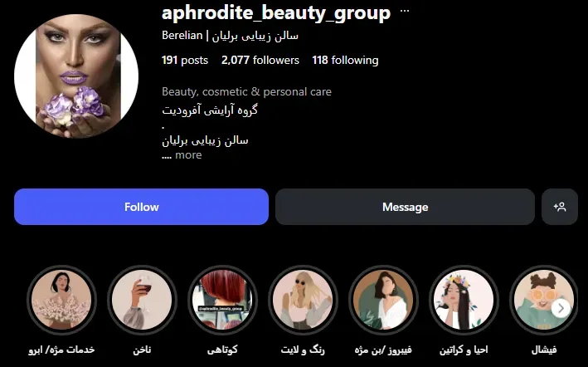Click the Message button
588x367 pixels.
click(x=405, y=207)
